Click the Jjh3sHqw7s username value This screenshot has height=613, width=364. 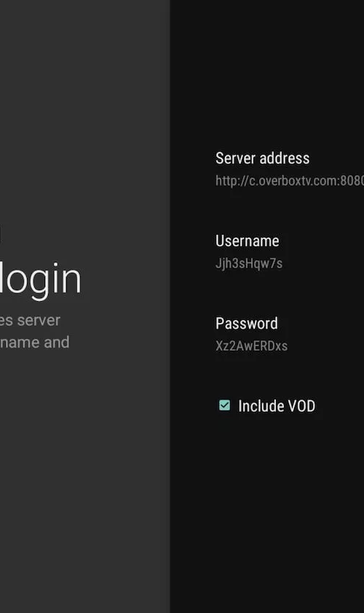click(x=249, y=264)
